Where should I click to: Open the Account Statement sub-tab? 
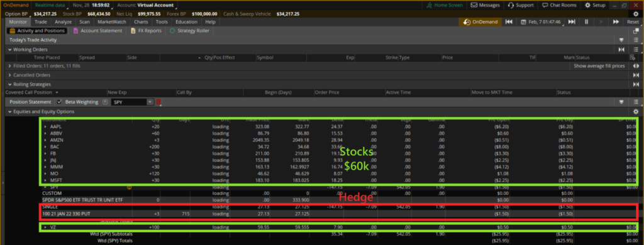click(x=97, y=31)
